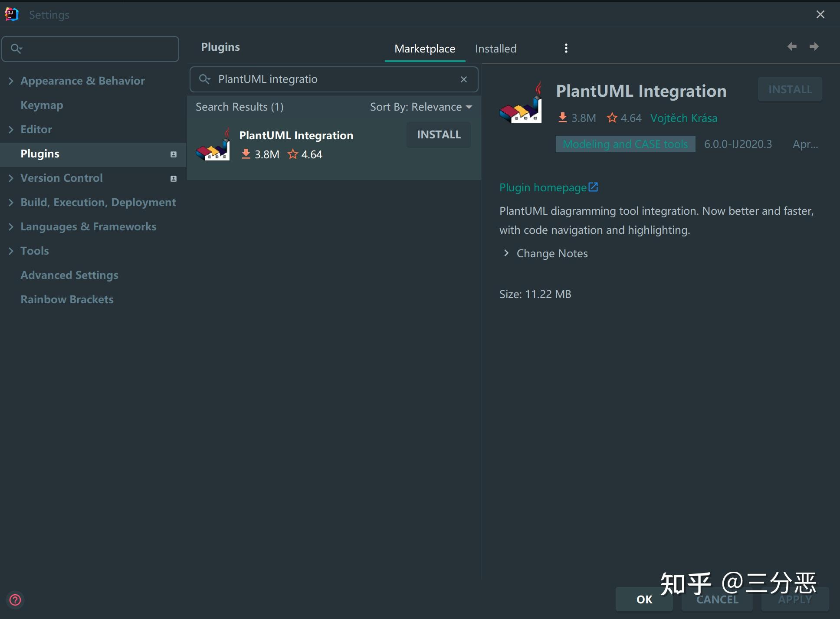840x619 pixels.
Task: Open the Sort By Relevance dropdown
Action: [420, 107]
